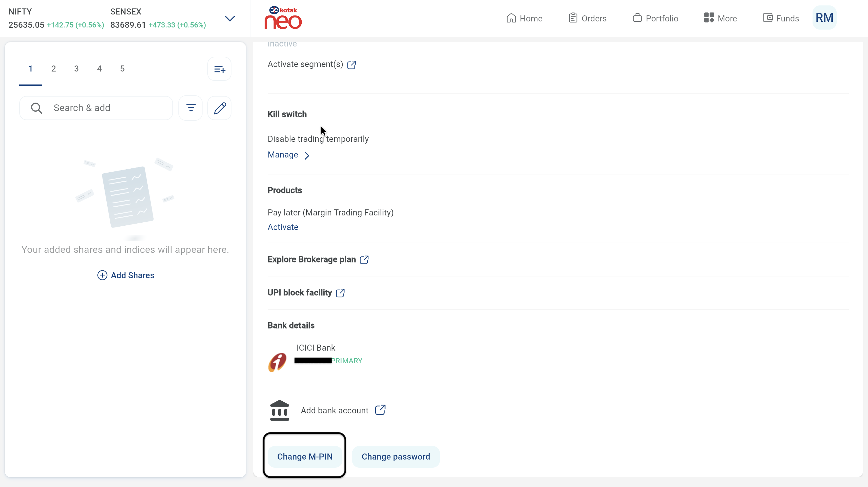Image resolution: width=868 pixels, height=487 pixels.
Task: Expand the NIFTY SENSEX indices dropdown
Action: tap(230, 18)
